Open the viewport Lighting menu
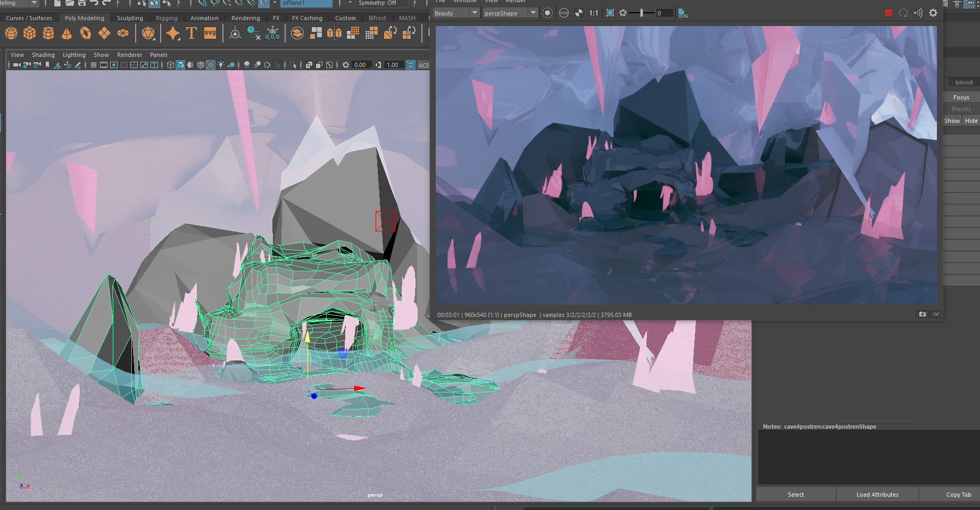The height and width of the screenshot is (510, 980). [74, 55]
